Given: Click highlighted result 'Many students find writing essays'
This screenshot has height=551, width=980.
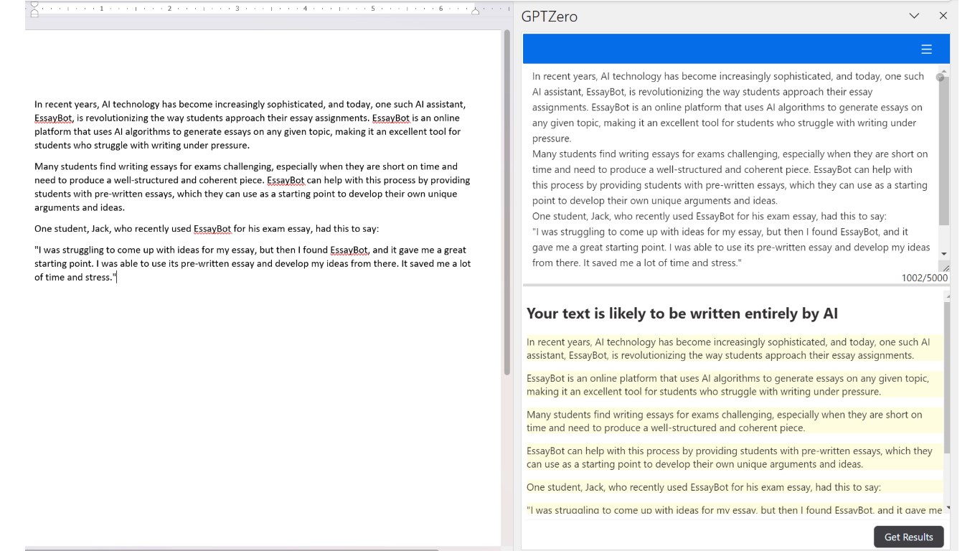Looking at the screenshot, I should 733,421.
